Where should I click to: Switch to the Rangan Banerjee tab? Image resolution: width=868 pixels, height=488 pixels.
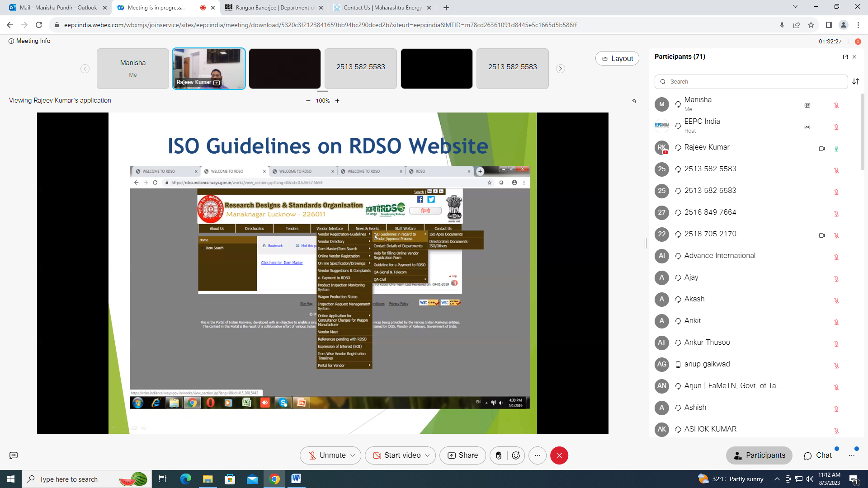[274, 8]
